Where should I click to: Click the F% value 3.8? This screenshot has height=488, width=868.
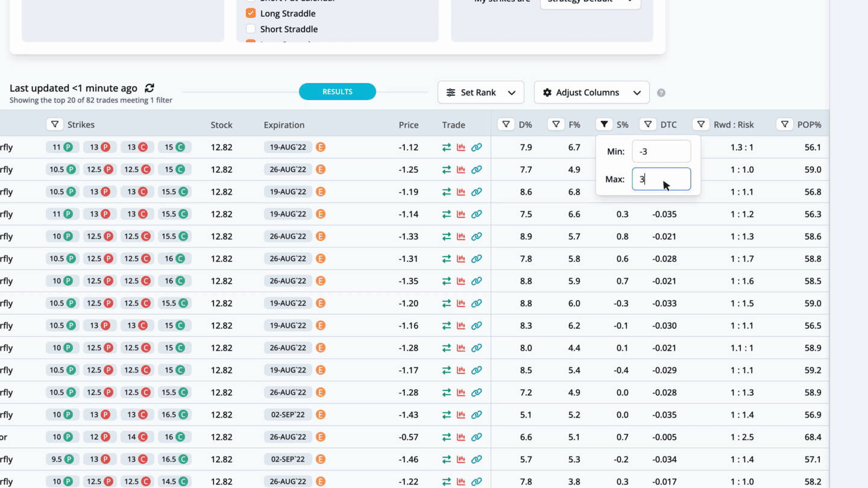(x=574, y=481)
